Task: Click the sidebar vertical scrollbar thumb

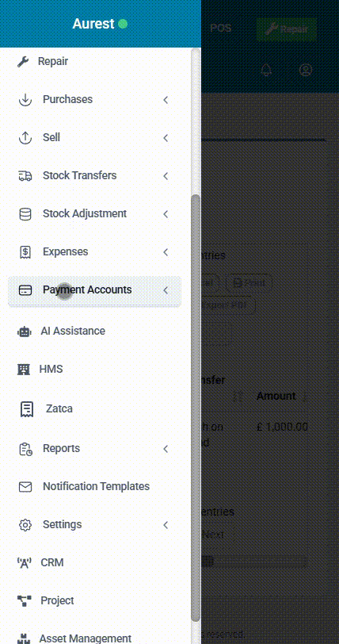Action: [196, 408]
